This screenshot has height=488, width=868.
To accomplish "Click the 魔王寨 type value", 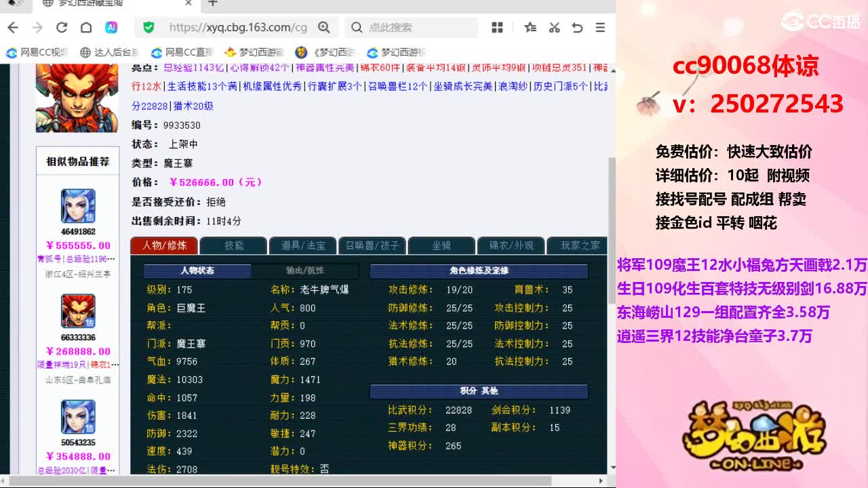I will click(178, 163).
